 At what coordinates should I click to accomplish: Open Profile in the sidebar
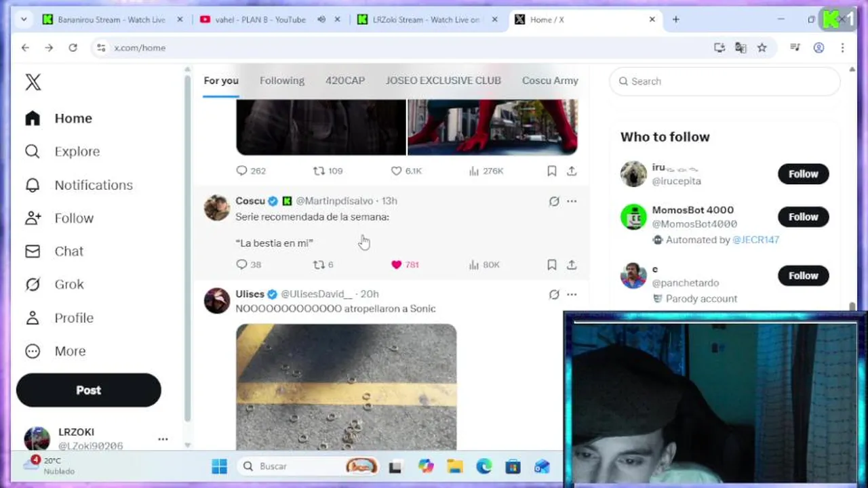59,318
